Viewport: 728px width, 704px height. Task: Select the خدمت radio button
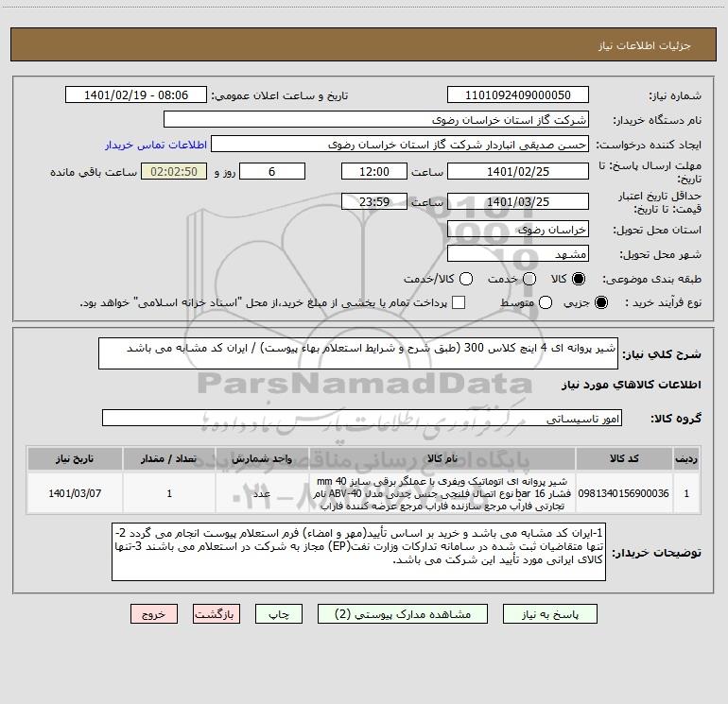pos(529,279)
